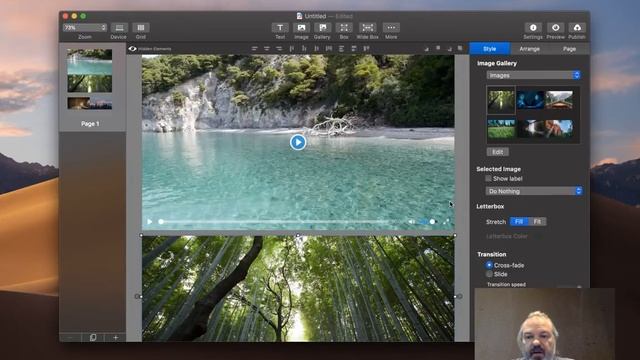
Task: Click the Stretch label
Action: [x=496, y=222]
